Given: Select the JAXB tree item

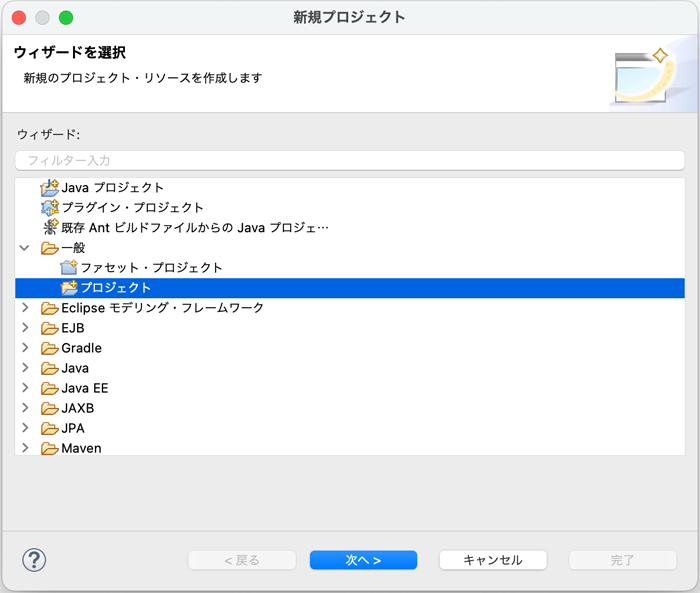Looking at the screenshot, I should [78, 408].
